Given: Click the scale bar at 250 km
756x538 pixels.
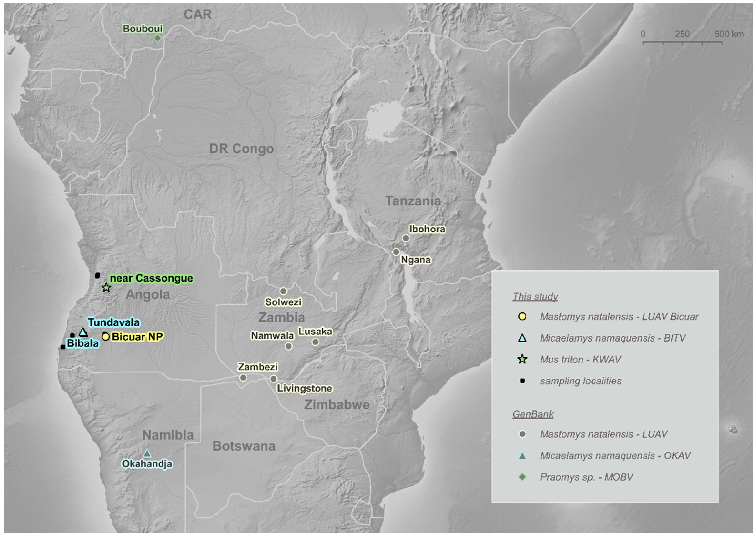Looking at the screenshot, I should (x=682, y=42).
